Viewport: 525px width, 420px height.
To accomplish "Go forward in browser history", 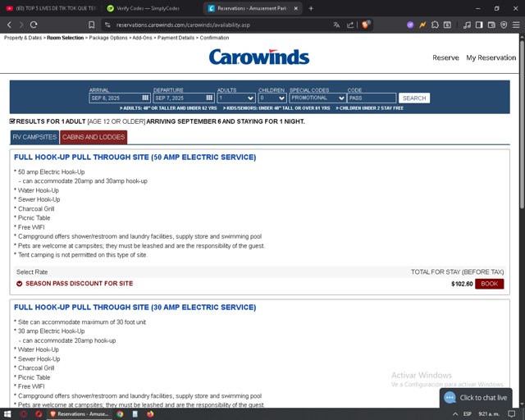I will (x=21, y=25).
